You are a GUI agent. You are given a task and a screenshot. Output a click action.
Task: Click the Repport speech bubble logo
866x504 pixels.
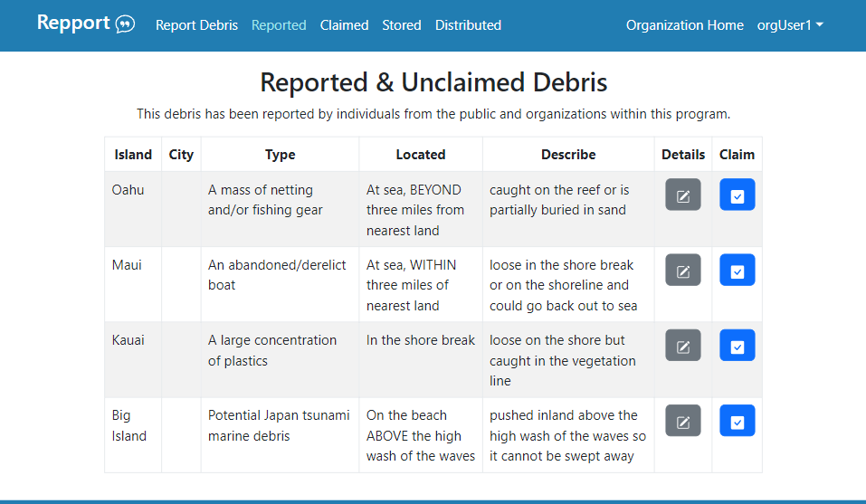pyautogui.click(x=125, y=24)
